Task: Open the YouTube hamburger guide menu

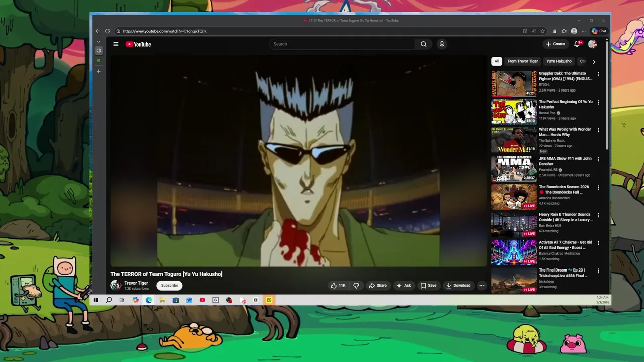Action: [x=116, y=44]
